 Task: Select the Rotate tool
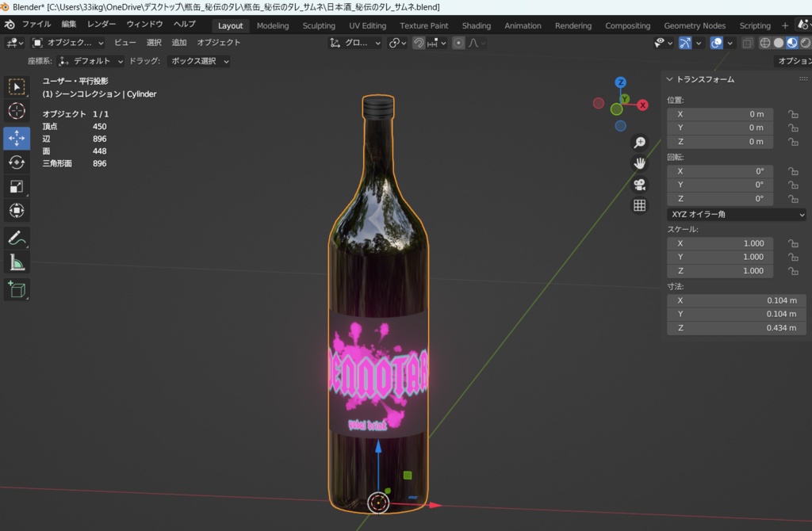17,162
